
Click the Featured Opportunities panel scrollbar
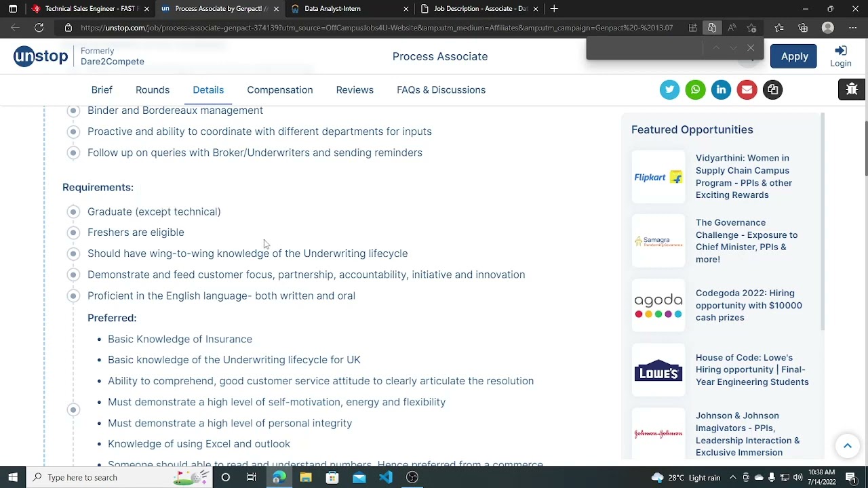tap(823, 222)
